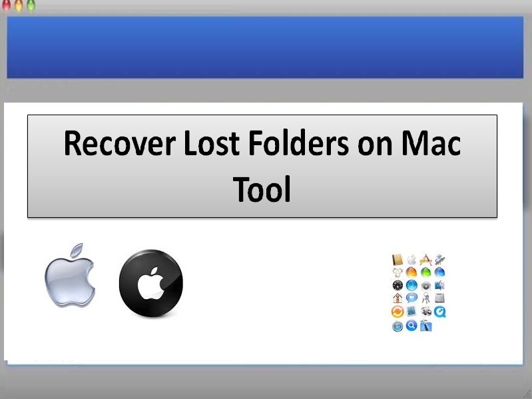
Task: Open the Home house icon
Action: pos(398,298)
